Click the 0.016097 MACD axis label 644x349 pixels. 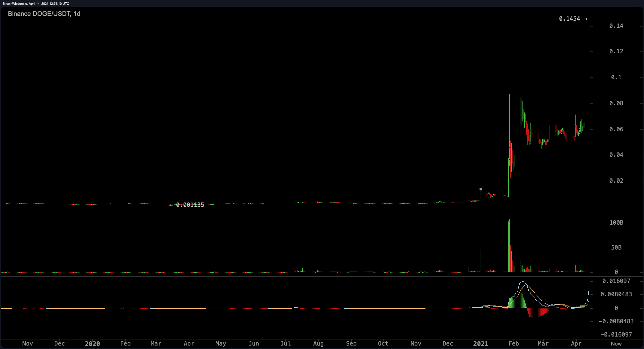click(616, 281)
